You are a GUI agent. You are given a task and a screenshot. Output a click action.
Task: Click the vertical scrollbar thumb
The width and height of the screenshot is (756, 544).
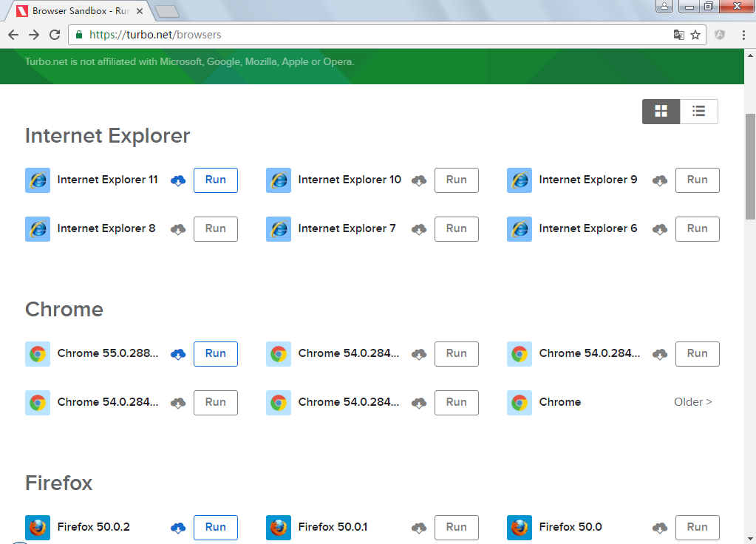pos(750,166)
